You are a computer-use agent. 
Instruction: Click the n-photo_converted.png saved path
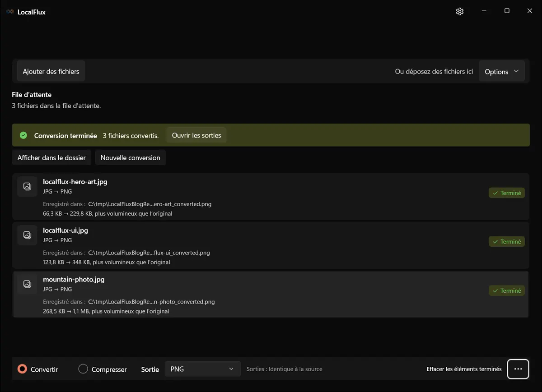click(151, 302)
